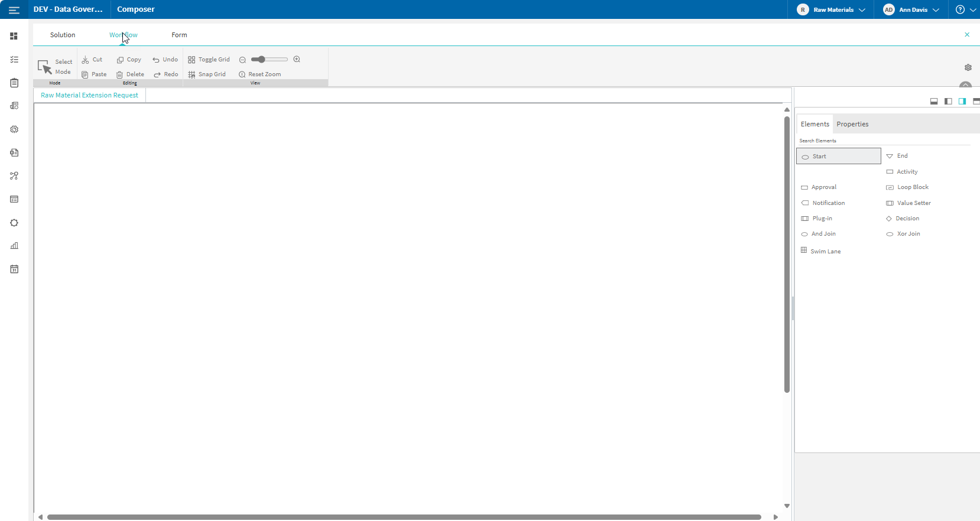980x521 pixels.
Task: Open the settings gear above the panel
Action: tap(968, 67)
